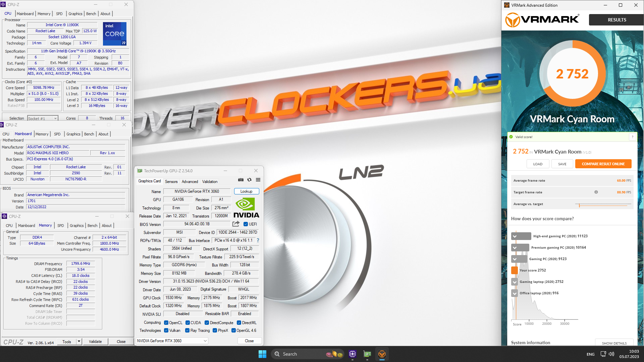Expand Gaming laptop (2020) comparison
This screenshot has height=362, width=644.
click(515, 282)
